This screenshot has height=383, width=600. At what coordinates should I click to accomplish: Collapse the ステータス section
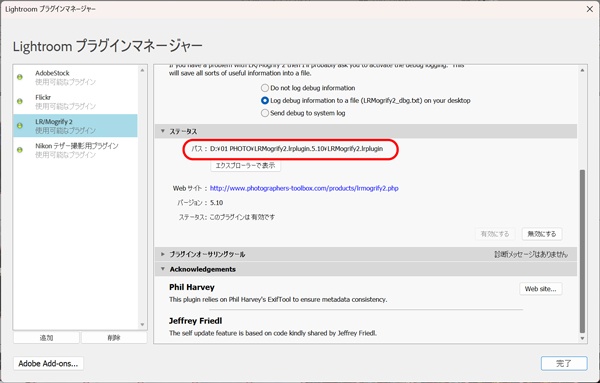coord(163,131)
